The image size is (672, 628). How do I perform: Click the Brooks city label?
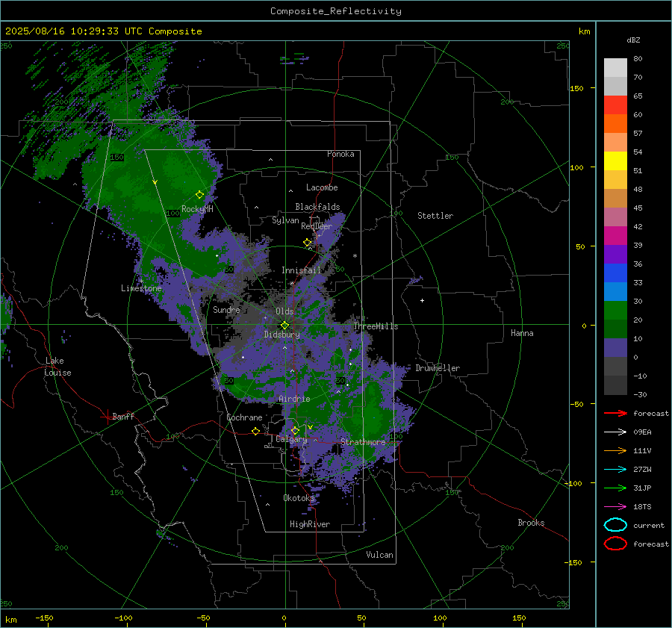coord(531,523)
